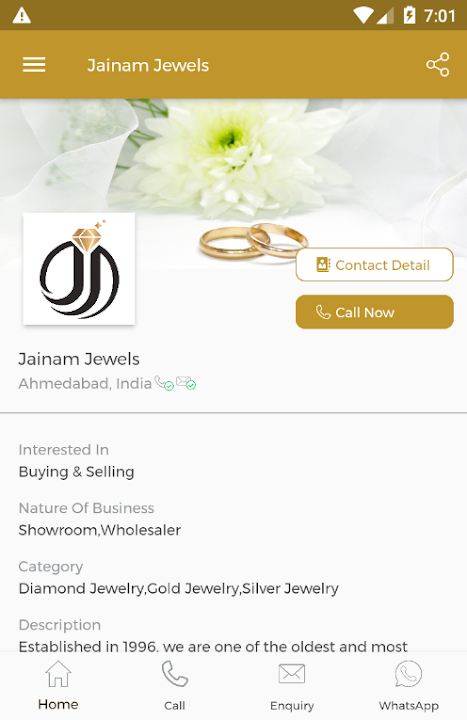Select the Home tab
Screen dimensions: 467x720
[x=58, y=686]
